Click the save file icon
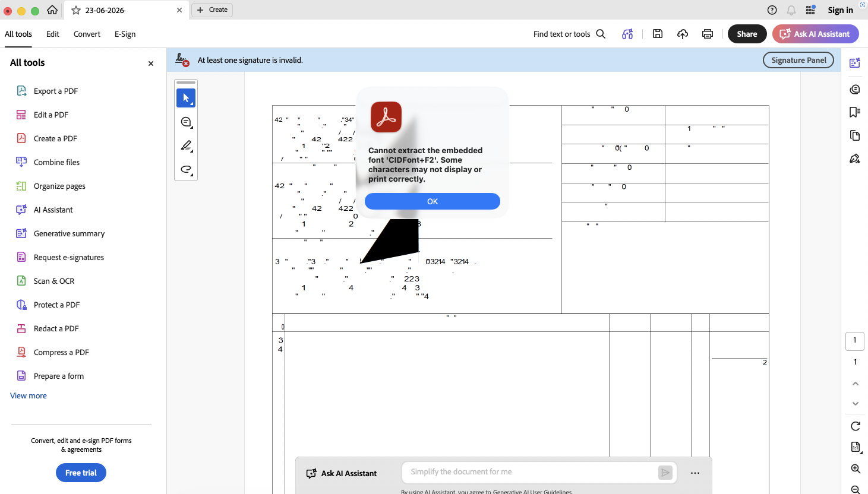Viewport: 868px width, 494px height. pos(658,34)
